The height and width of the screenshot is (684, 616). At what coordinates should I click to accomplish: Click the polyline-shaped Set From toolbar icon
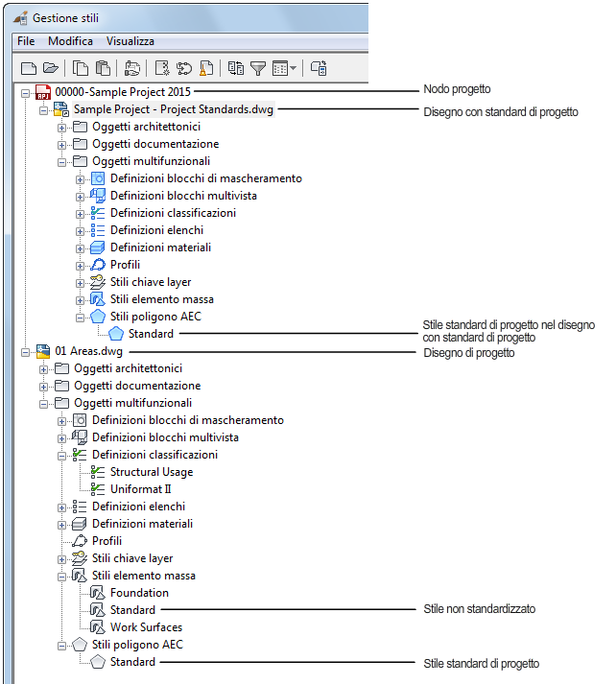tap(184, 68)
